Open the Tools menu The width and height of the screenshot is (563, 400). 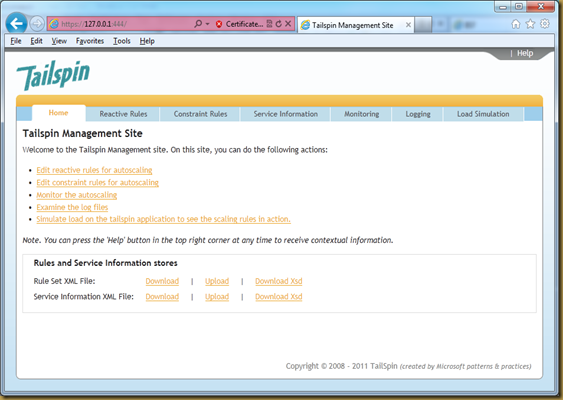coord(122,41)
